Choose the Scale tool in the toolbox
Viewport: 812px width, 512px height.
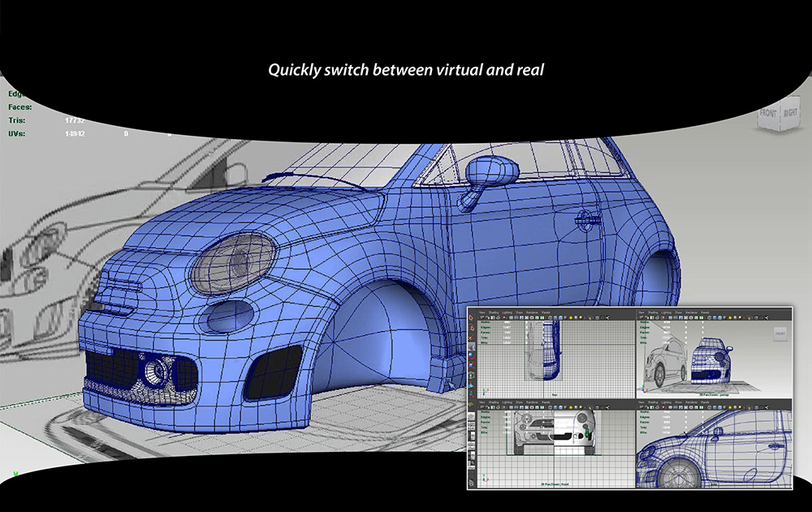471,366
